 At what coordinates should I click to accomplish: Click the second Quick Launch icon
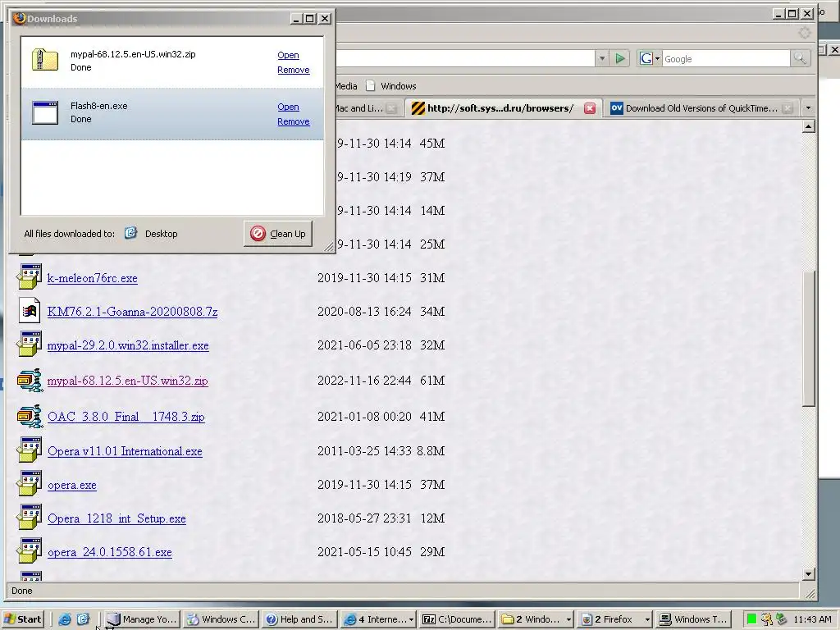tap(83, 619)
